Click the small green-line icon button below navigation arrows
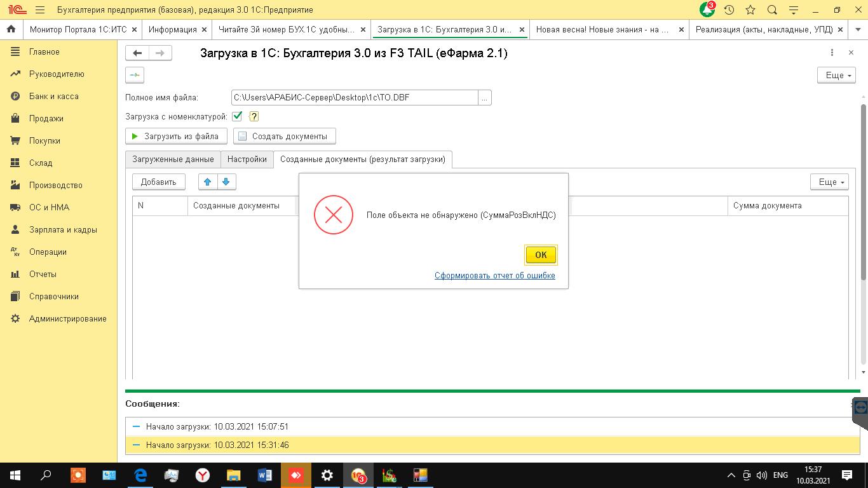Screen dimensions: 868x488 135,75
